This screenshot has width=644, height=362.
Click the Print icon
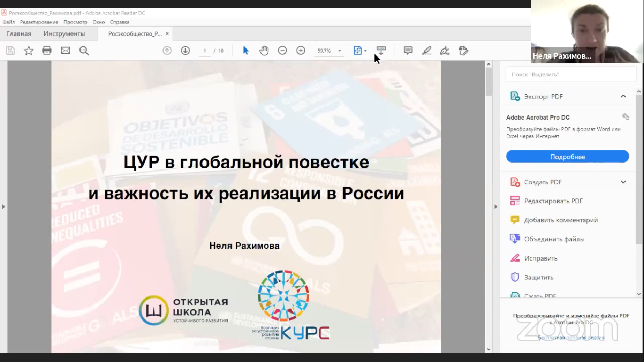47,50
